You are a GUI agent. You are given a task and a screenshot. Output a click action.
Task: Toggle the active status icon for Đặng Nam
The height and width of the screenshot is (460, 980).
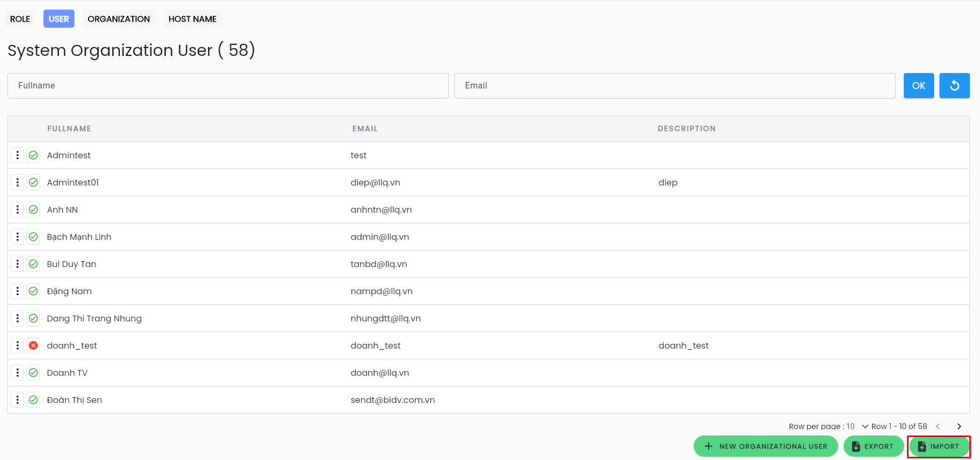coord(34,291)
